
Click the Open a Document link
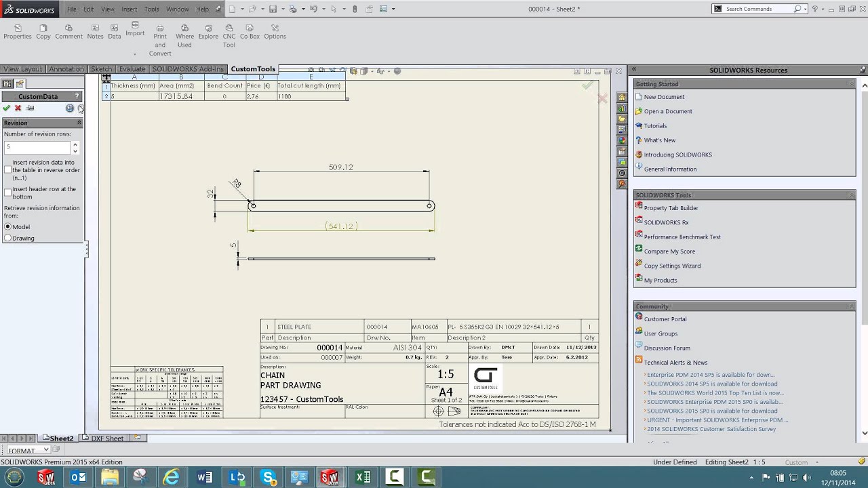668,111
